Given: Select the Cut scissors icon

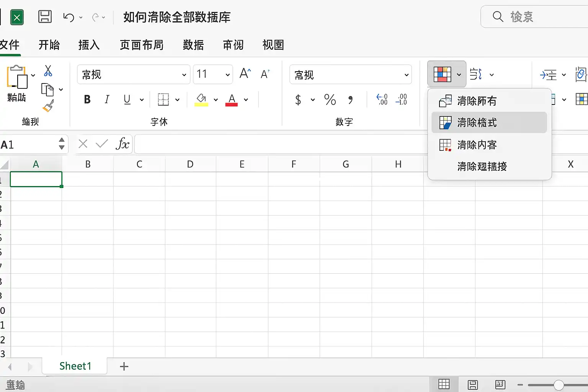Looking at the screenshot, I should point(48,71).
